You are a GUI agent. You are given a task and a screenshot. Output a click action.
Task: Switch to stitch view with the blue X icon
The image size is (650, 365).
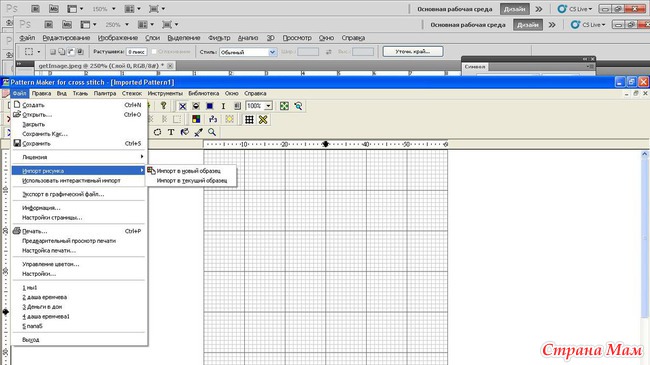(182, 106)
